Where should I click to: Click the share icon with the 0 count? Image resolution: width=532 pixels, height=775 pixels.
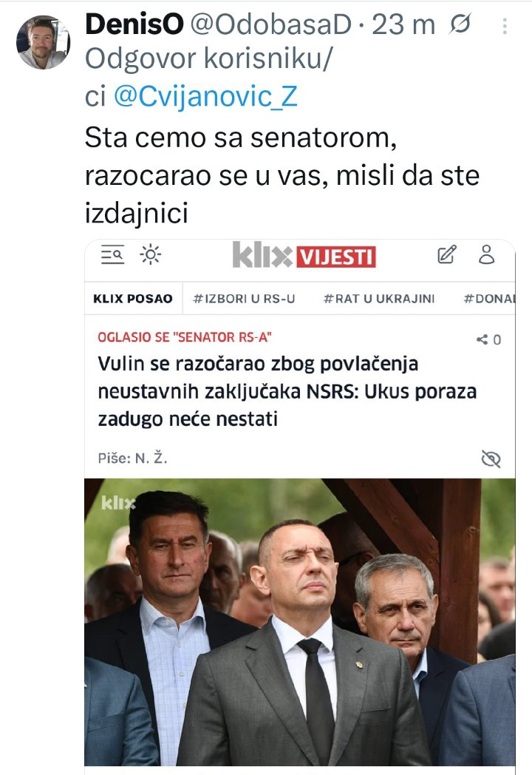click(x=488, y=339)
